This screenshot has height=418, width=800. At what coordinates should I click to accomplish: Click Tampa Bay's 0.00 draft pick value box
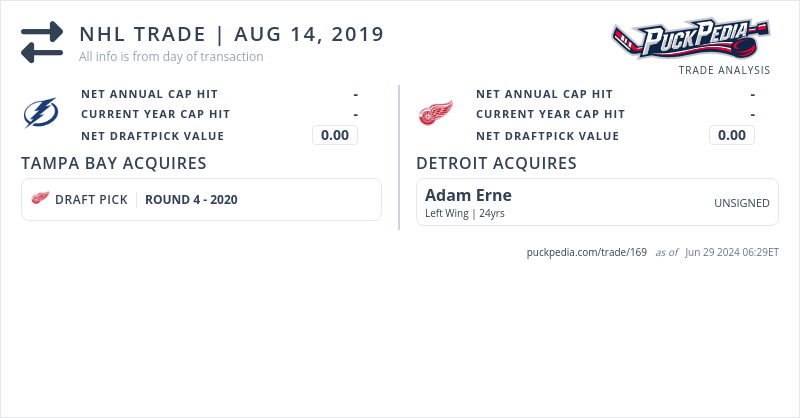335,136
